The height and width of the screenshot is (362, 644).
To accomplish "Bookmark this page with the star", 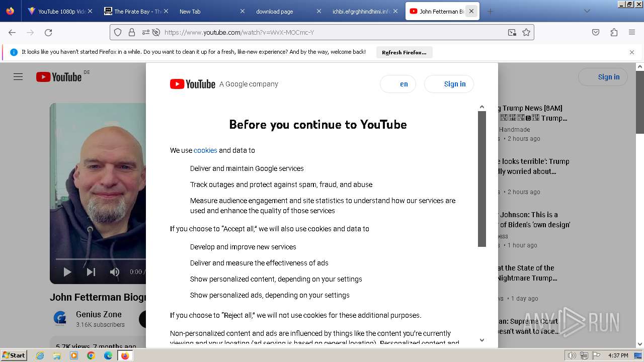I will point(526,32).
